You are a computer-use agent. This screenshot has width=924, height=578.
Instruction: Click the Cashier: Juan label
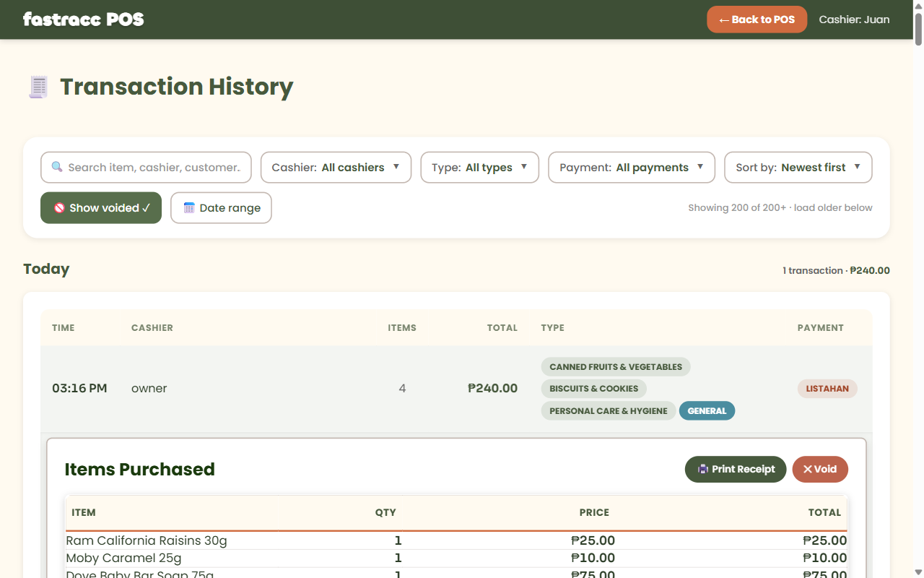[x=854, y=20]
